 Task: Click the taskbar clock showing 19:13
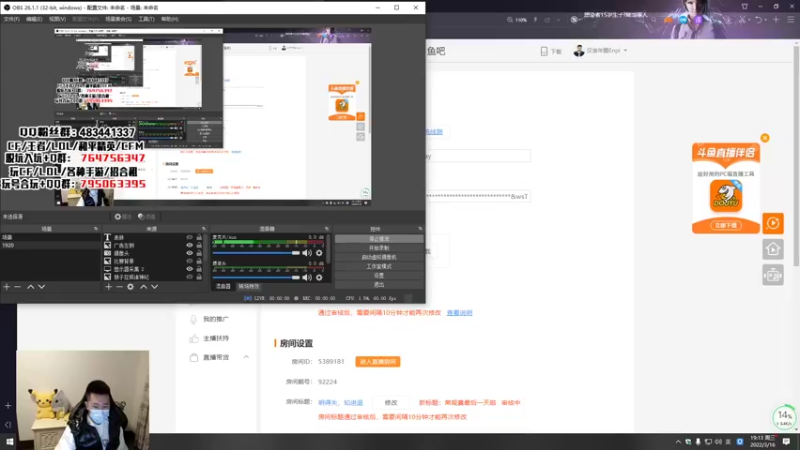click(763, 442)
